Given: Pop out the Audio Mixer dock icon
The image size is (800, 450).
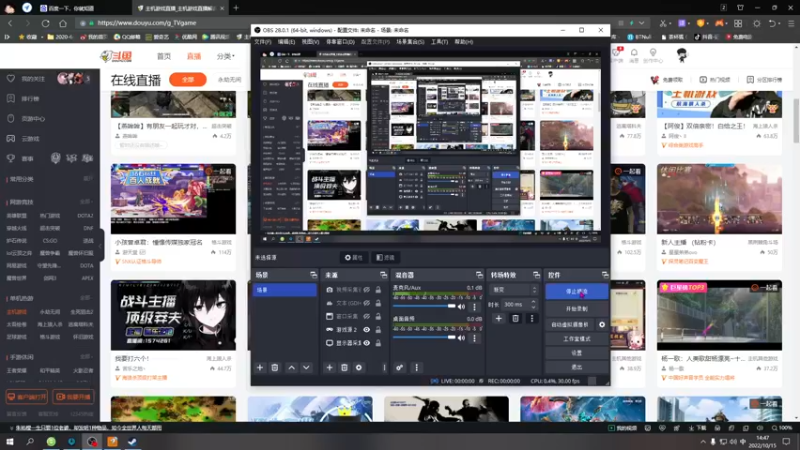Looking at the screenshot, I should (x=479, y=275).
